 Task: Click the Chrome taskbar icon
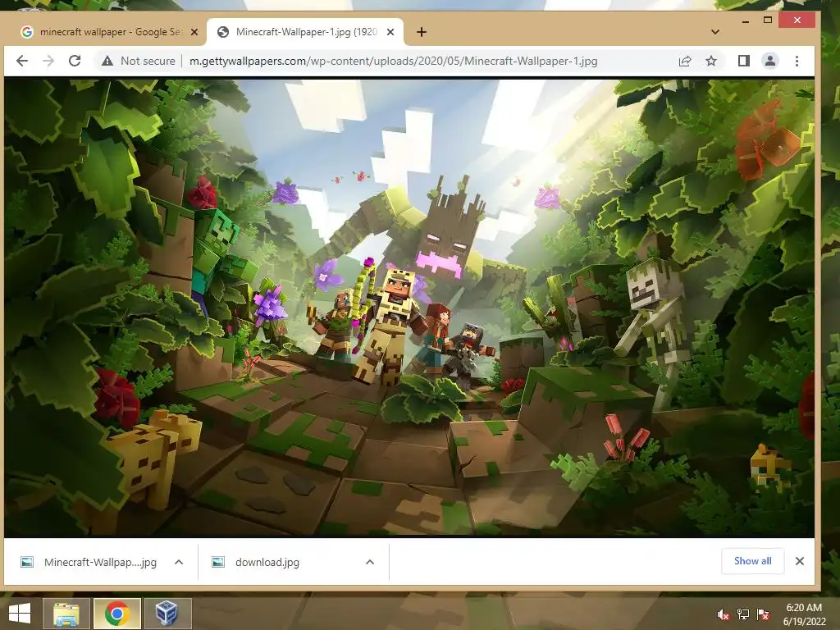(116, 614)
